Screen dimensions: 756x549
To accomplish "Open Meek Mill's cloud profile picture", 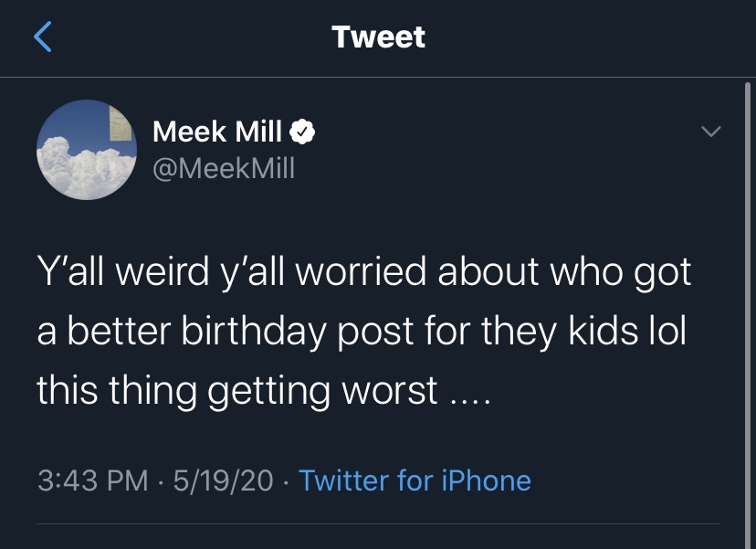I will (x=87, y=150).
